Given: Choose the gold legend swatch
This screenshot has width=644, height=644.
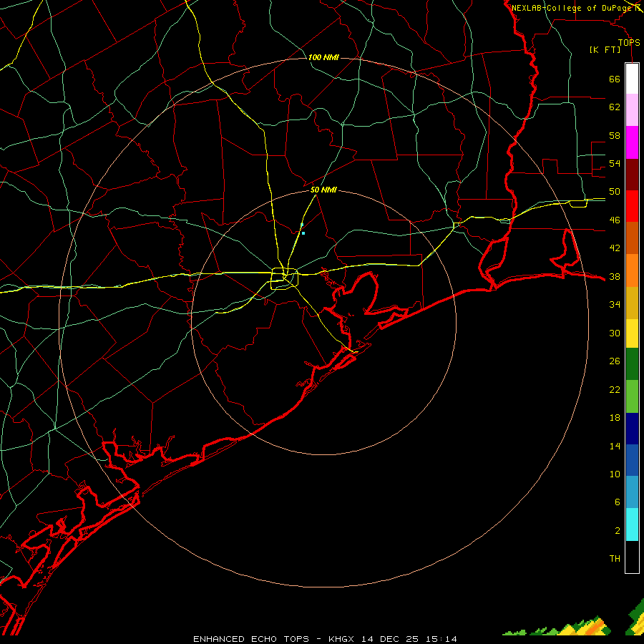Looking at the screenshot, I should coord(632,303).
